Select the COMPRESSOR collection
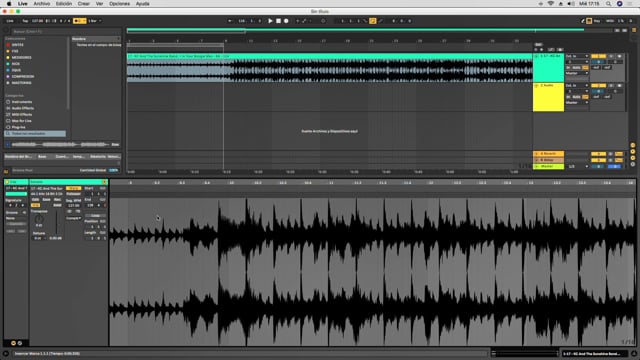The width and height of the screenshot is (640, 360). (23, 77)
